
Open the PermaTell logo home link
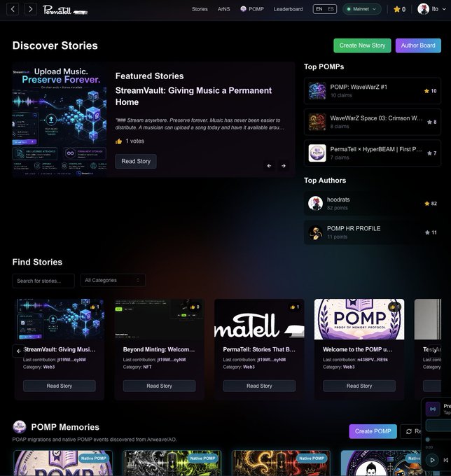tap(65, 10)
